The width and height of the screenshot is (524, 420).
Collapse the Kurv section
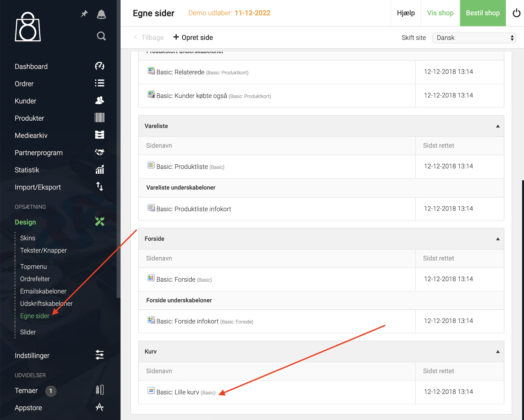pos(498,352)
